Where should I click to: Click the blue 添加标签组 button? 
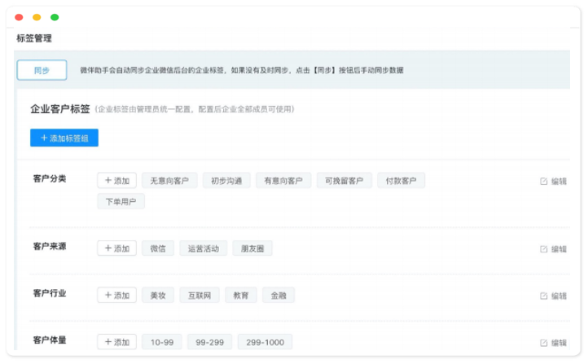pyautogui.click(x=64, y=138)
